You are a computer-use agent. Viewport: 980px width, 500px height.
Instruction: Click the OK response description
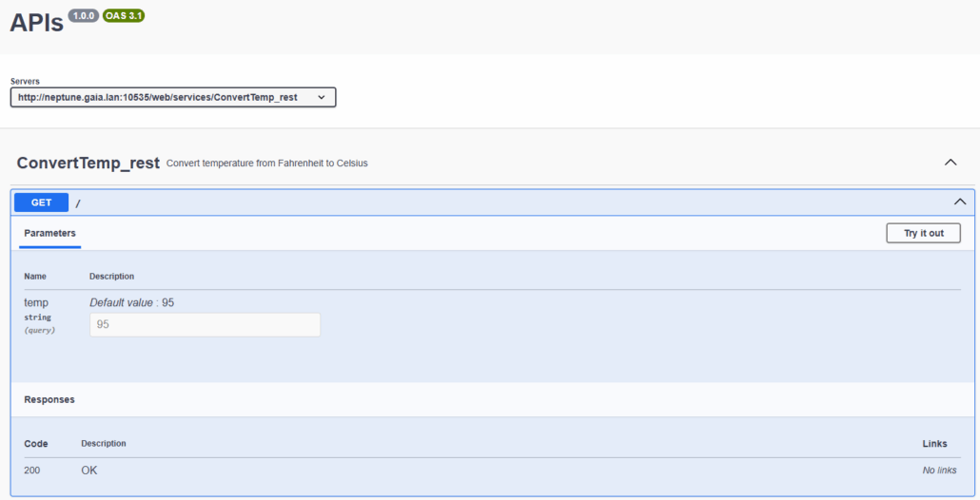pos(89,471)
